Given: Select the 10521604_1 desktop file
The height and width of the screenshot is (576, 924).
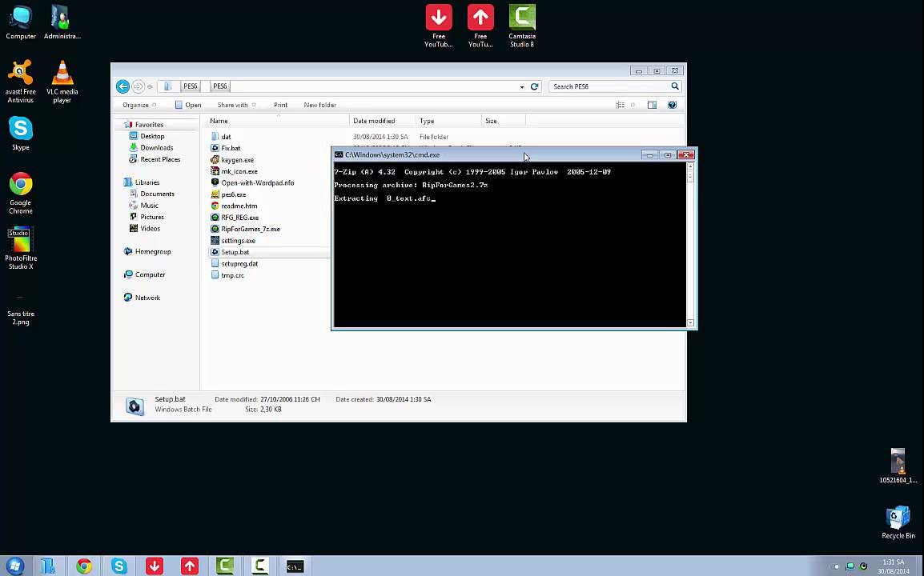Looking at the screenshot, I should 898,466.
